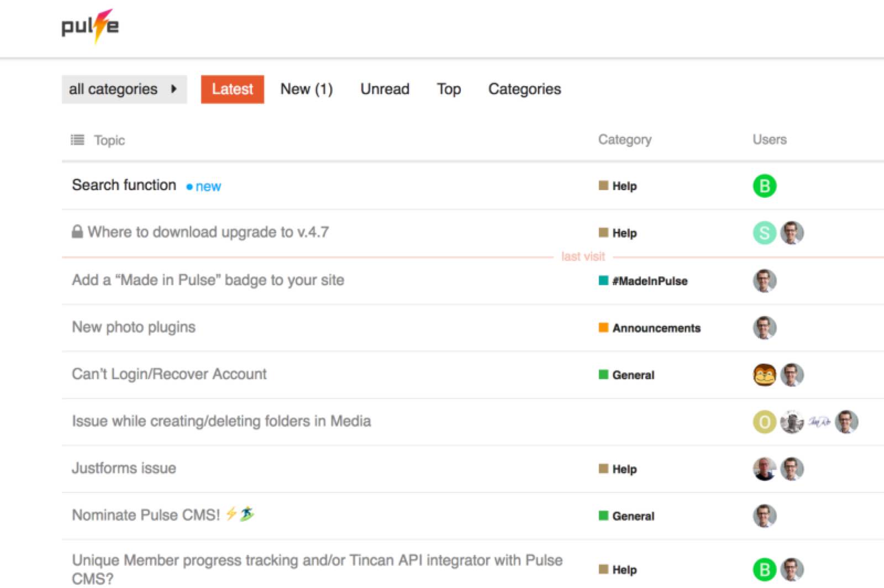Click Help category on download upgrade row
The image size is (884, 588).
coord(618,233)
